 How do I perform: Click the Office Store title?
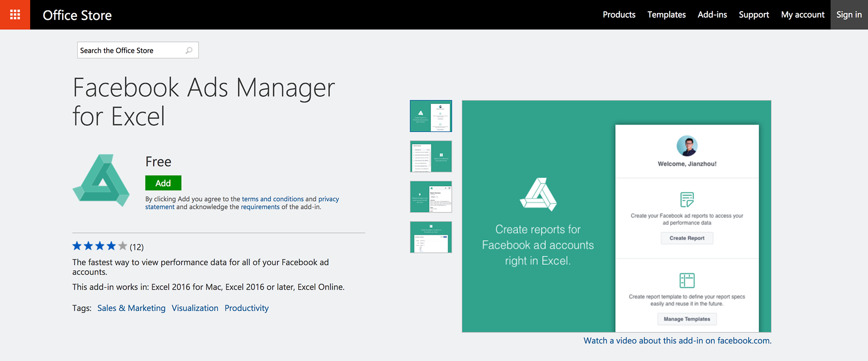click(77, 15)
